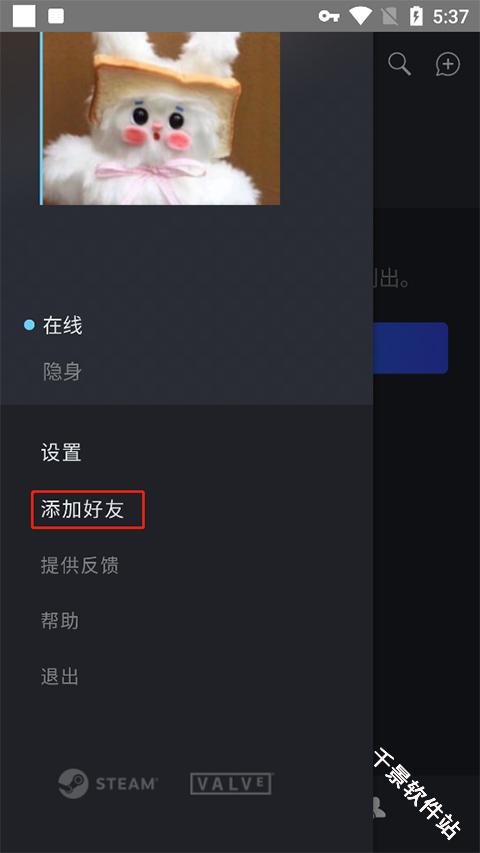480x853 pixels.
Task: Open the 帮助 (help) entry
Action: coord(60,621)
